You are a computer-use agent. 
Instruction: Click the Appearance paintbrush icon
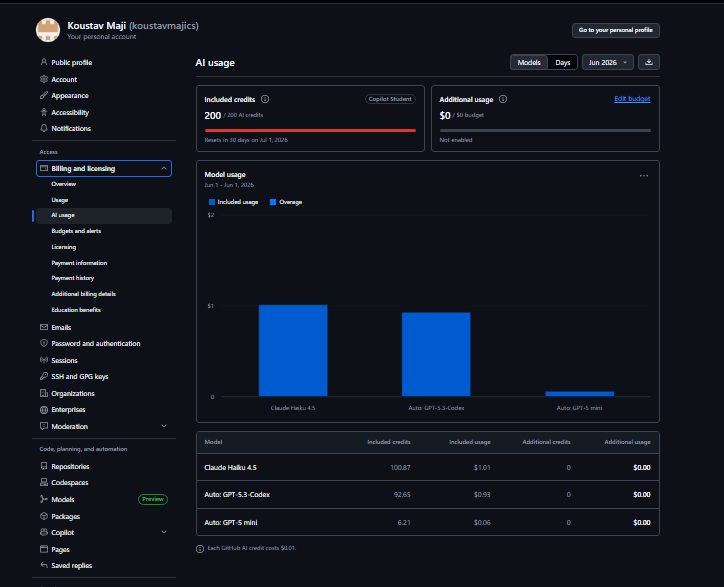coord(44,95)
